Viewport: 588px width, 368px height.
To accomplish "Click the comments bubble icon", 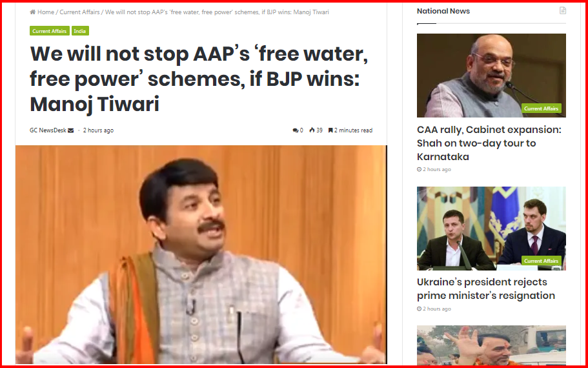I will click(296, 130).
